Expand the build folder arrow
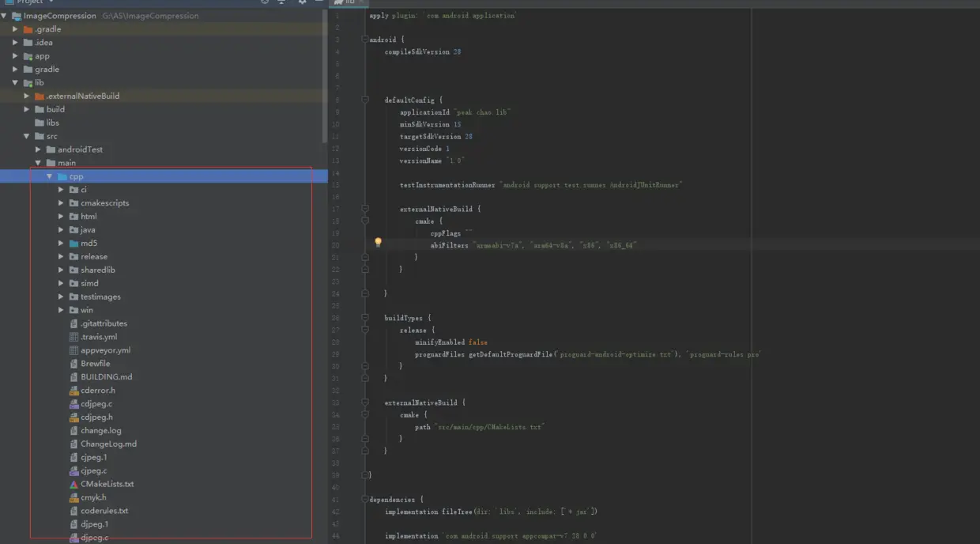Image resolution: width=980 pixels, height=544 pixels. 27,109
